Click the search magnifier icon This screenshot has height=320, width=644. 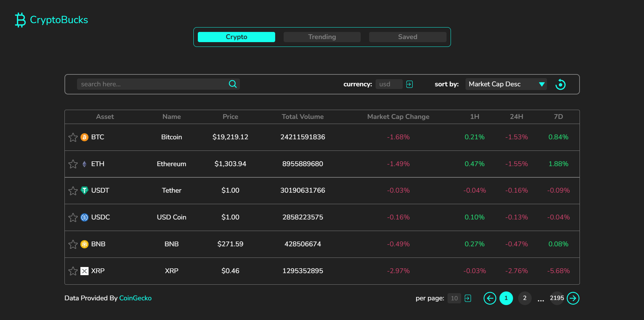point(232,84)
